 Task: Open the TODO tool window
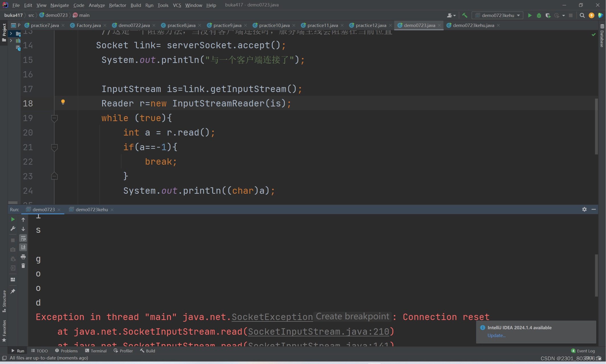point(39,351)
